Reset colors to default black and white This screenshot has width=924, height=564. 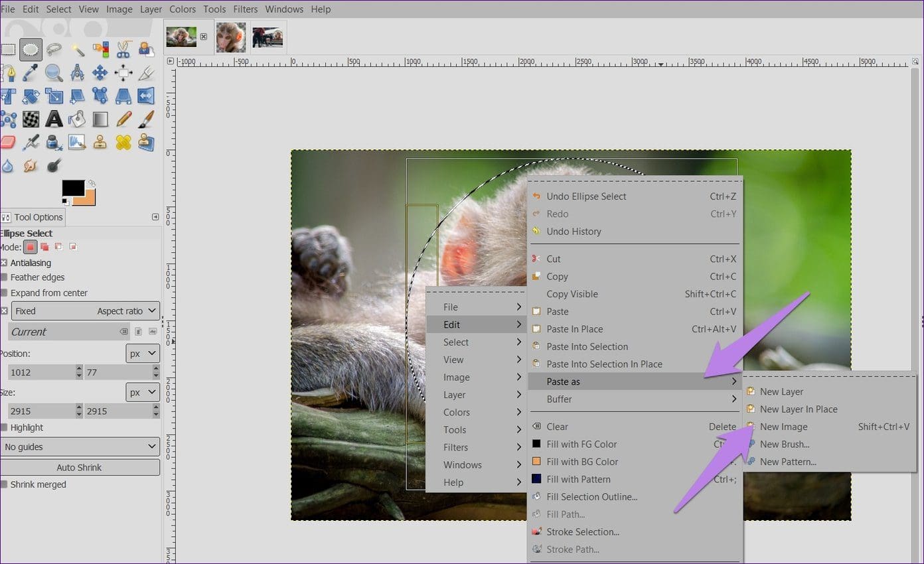pos(66,201)
